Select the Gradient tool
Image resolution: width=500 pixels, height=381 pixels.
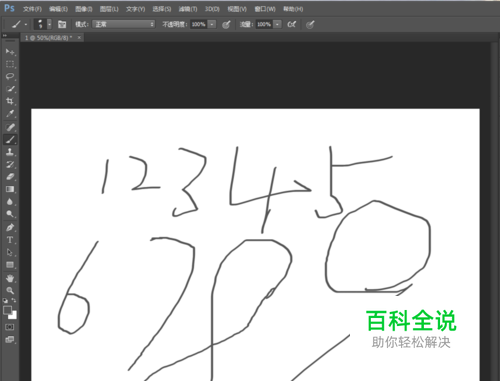[10, 189]
